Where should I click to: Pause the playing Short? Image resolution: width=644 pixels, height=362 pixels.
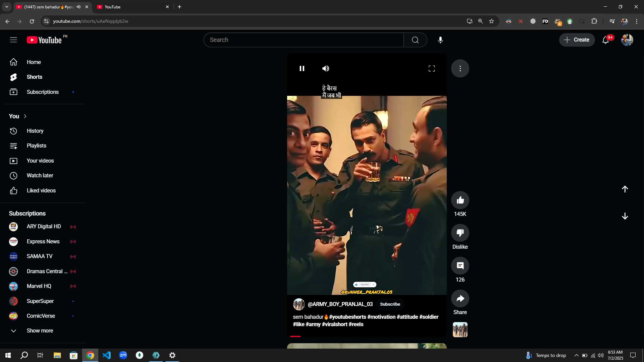pos(302,68)
